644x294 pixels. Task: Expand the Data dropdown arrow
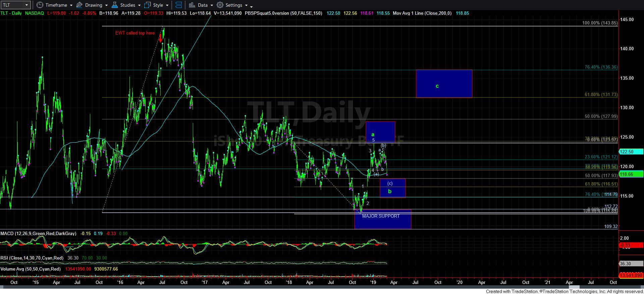pyautogui.click(x=212, y=5)
